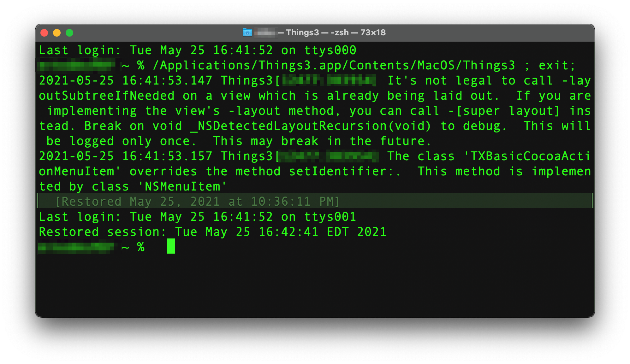Select the terminal window title bar

click(x=315, y=32)
